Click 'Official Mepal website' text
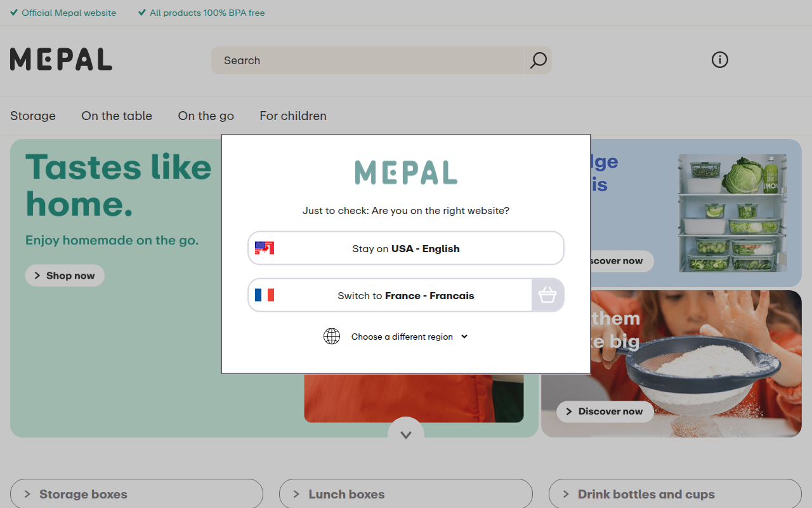Image resolution: width=812 pixels, height=508 pixels. click(69, 13)
